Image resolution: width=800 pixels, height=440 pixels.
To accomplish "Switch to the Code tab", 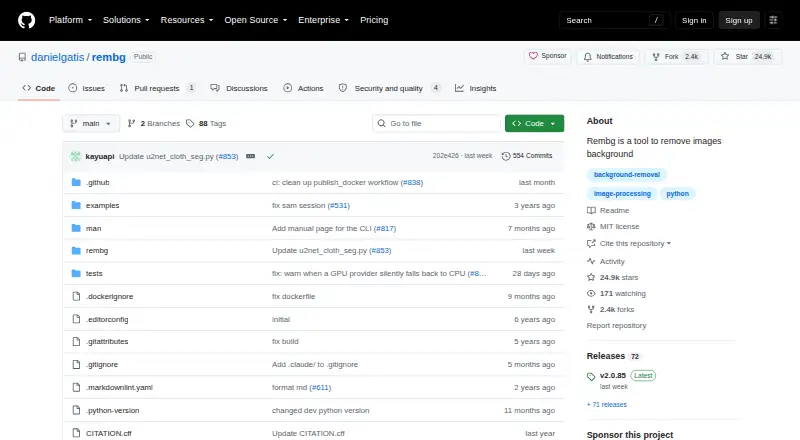I will click(39, 88).
